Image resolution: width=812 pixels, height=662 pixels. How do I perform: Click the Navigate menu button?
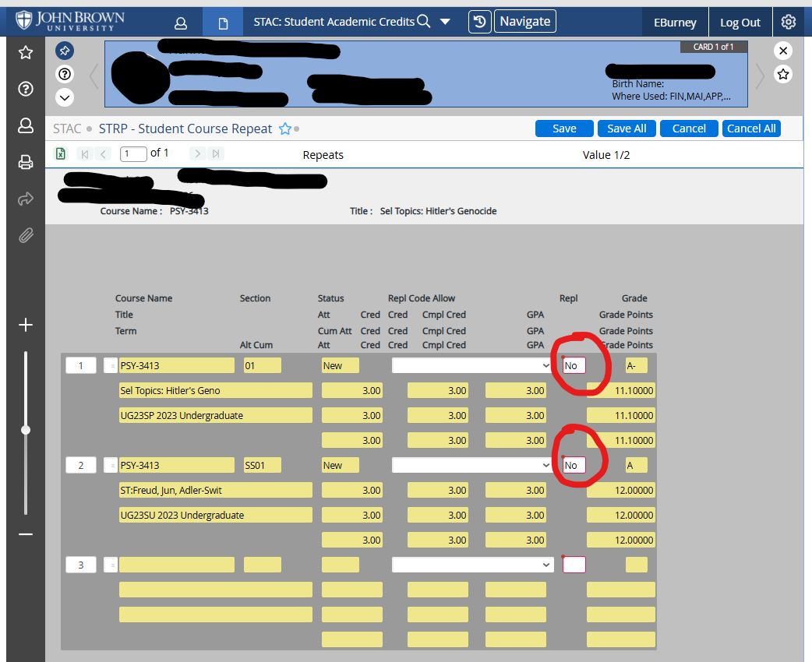525,22
